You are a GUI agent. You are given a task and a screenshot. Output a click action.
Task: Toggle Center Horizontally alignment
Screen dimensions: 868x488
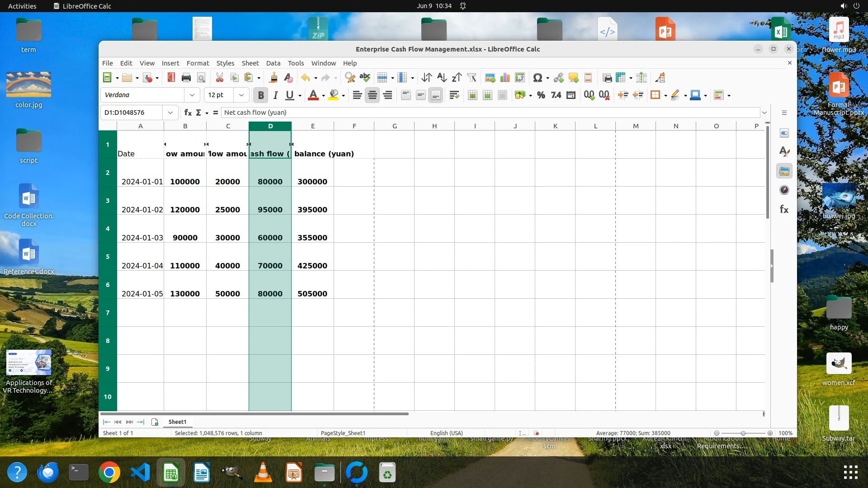(372, 95)
